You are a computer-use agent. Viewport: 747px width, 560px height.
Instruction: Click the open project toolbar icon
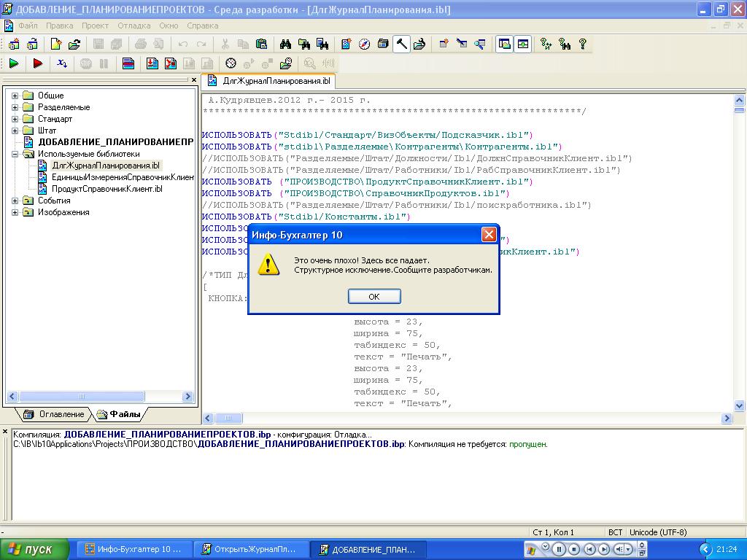[x=32, y=44]
